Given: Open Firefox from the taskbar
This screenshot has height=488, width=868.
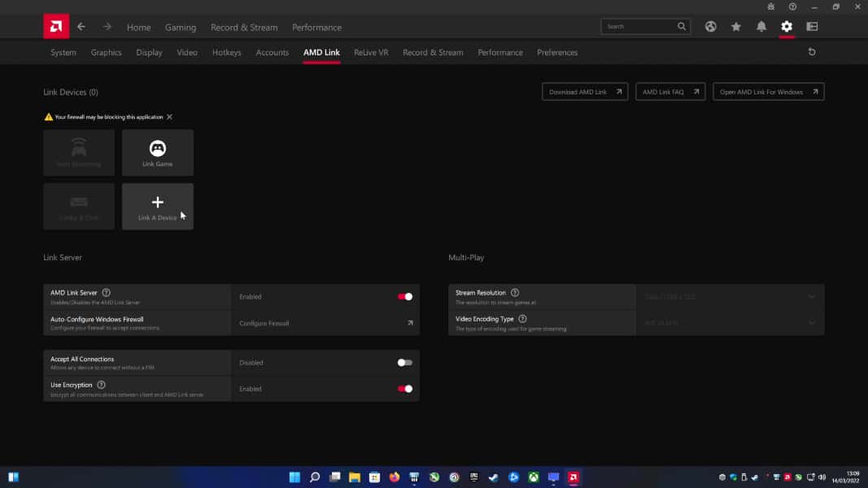Looking at the screenshot, I should [x=395, y=477].
